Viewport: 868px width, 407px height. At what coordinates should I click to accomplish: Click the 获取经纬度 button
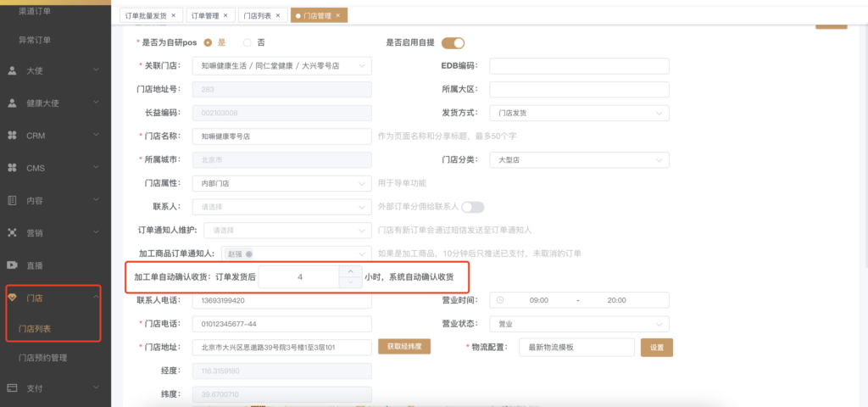404,347
